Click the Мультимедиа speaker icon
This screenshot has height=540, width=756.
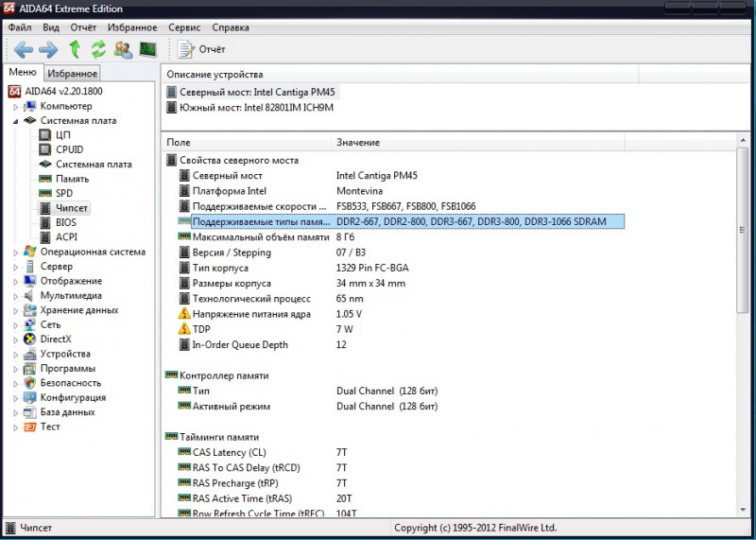[x=30, y=295]
